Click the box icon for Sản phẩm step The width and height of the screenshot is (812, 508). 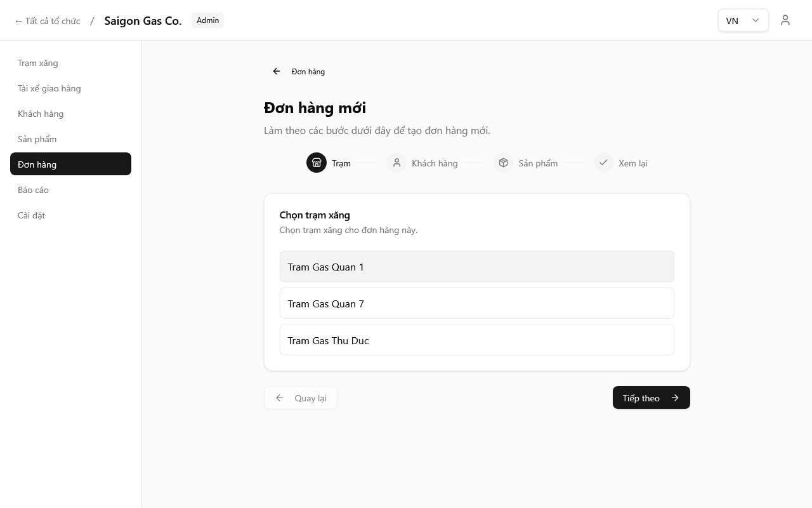[503, 163]
